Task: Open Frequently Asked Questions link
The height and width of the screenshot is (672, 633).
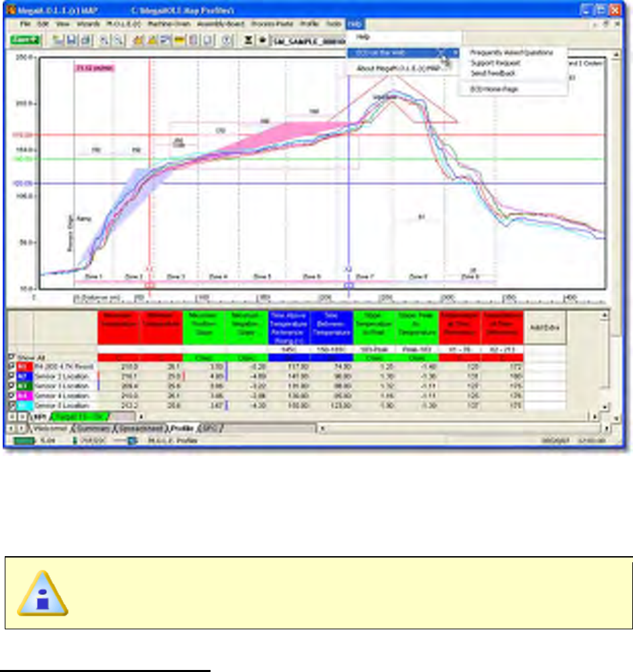Action: (x=511, y=53)
